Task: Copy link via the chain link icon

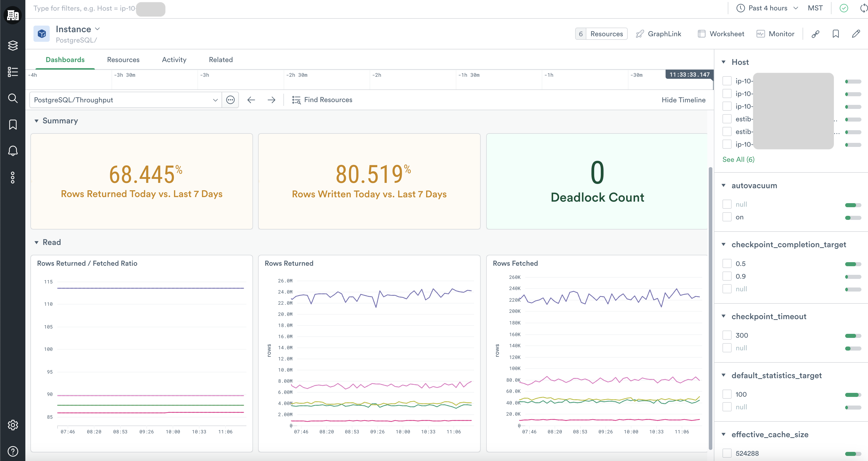Action: coord(816,34)
